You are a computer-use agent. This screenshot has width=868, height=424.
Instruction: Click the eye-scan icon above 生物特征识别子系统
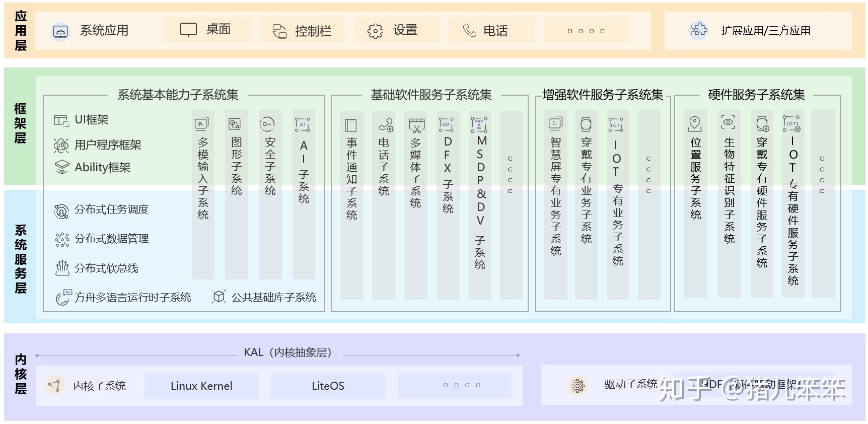click(x=728, y=122)
